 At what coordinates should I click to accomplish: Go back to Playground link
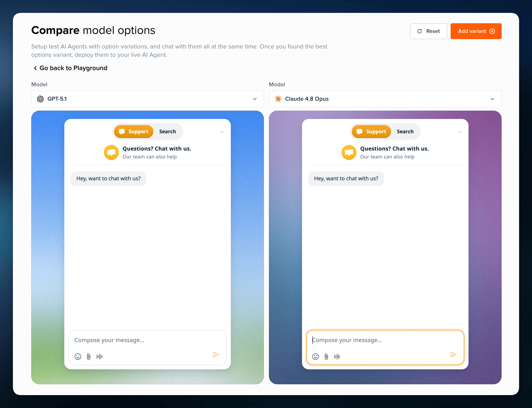(x=70, y=68)
